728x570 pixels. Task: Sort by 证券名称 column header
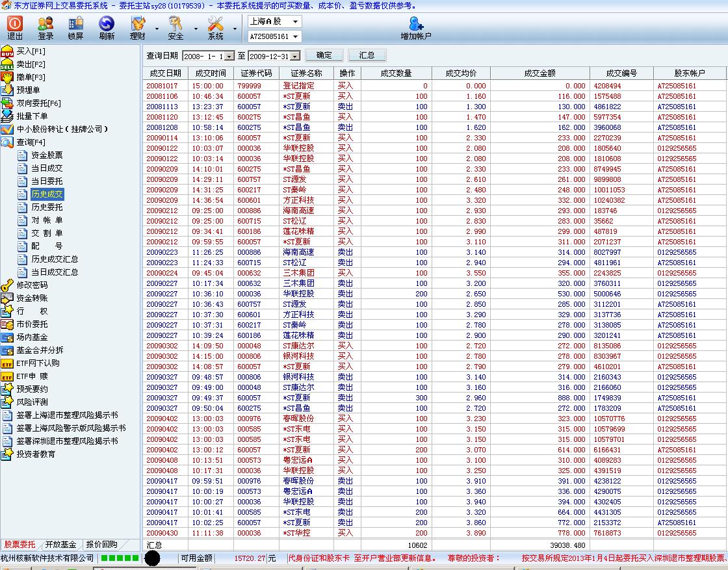pyautogui.click(x=306, y=73)
